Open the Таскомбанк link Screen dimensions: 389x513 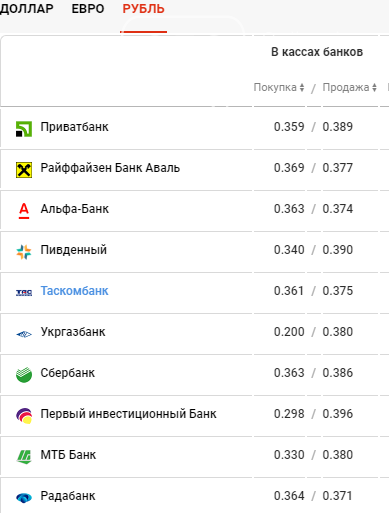tap(74, 291)
